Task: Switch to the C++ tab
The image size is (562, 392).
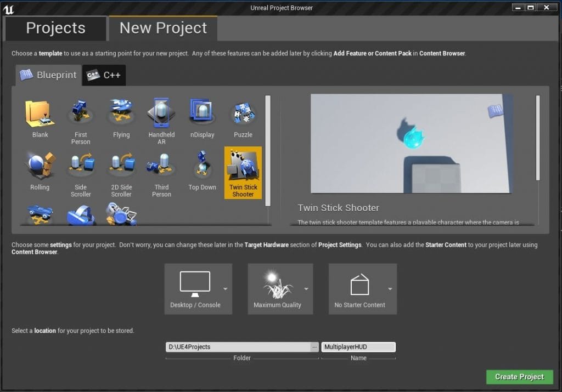Action: click(104, 75)
